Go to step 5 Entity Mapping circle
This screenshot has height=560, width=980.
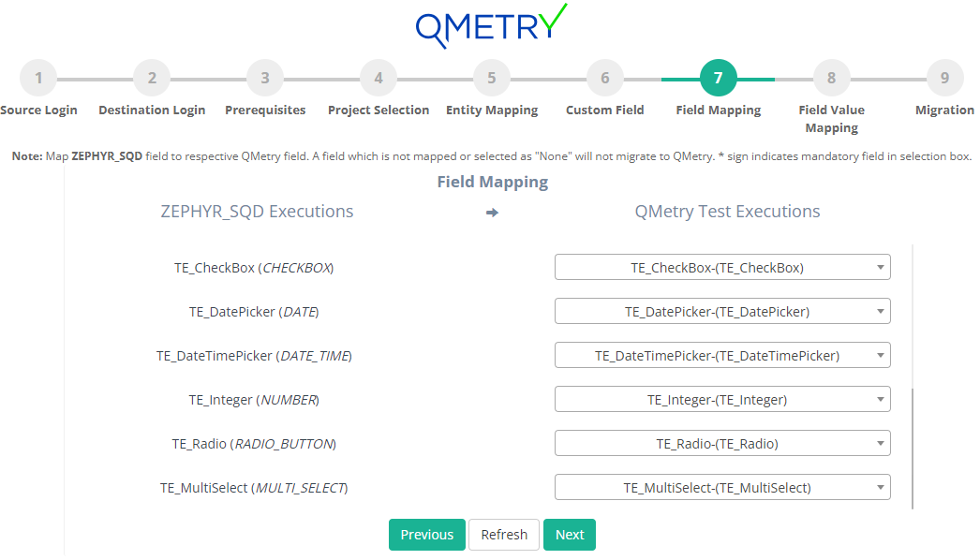tap(492, 78)
